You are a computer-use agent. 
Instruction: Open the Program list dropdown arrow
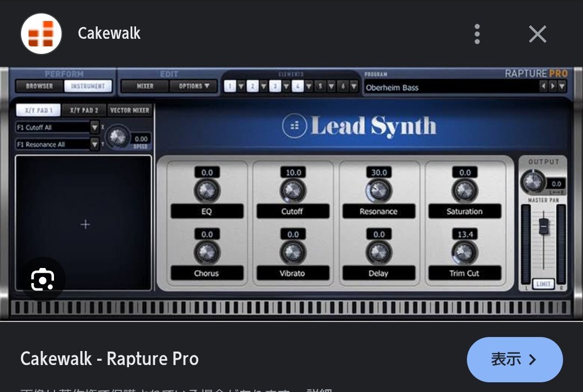(562, 87)
